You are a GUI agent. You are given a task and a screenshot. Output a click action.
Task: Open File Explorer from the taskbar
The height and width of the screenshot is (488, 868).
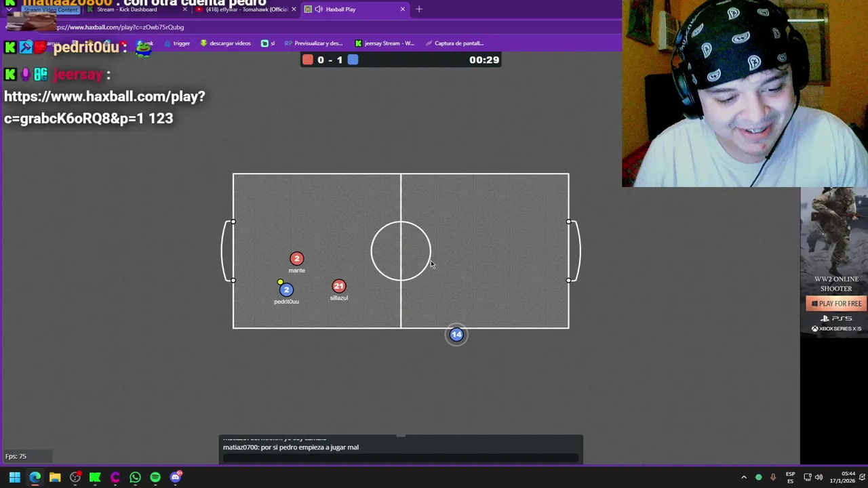(x=55, y=477)
